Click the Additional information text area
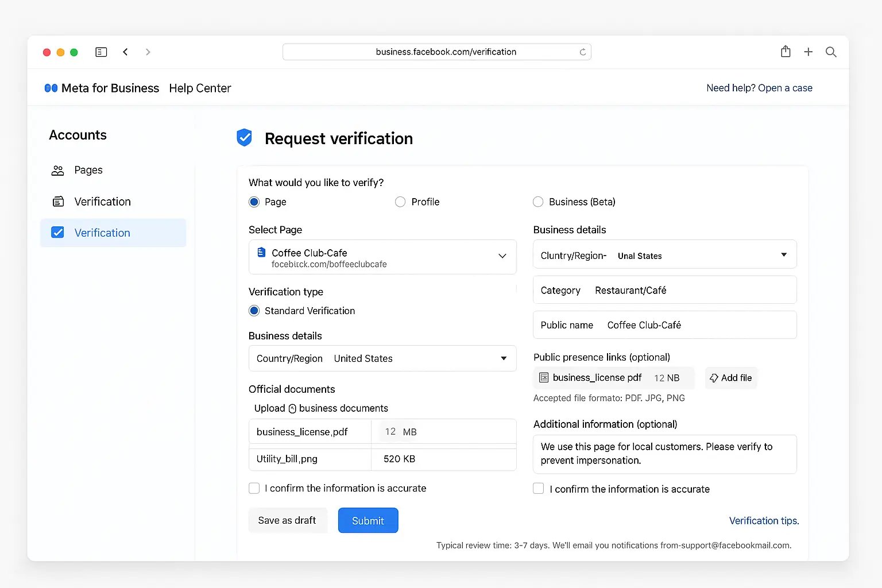The height and width of the screenshot is (588, 882). pos(665,454)
